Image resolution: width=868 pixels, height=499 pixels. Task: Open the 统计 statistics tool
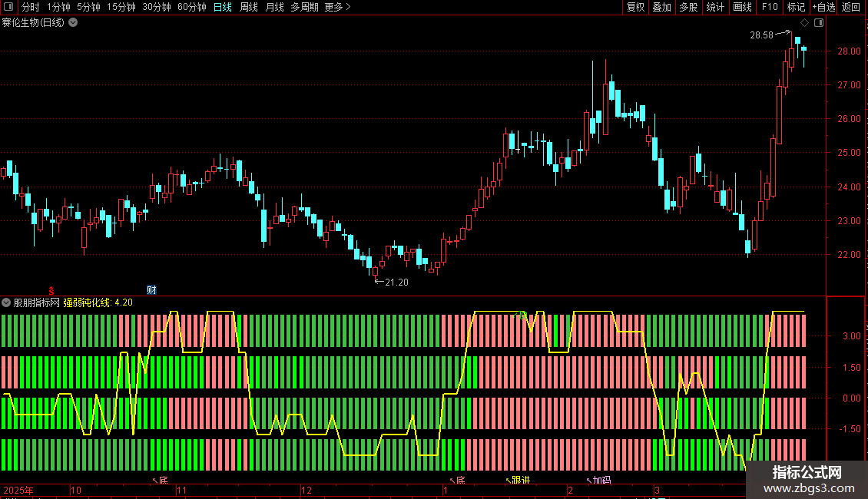[x=715, y=7]
